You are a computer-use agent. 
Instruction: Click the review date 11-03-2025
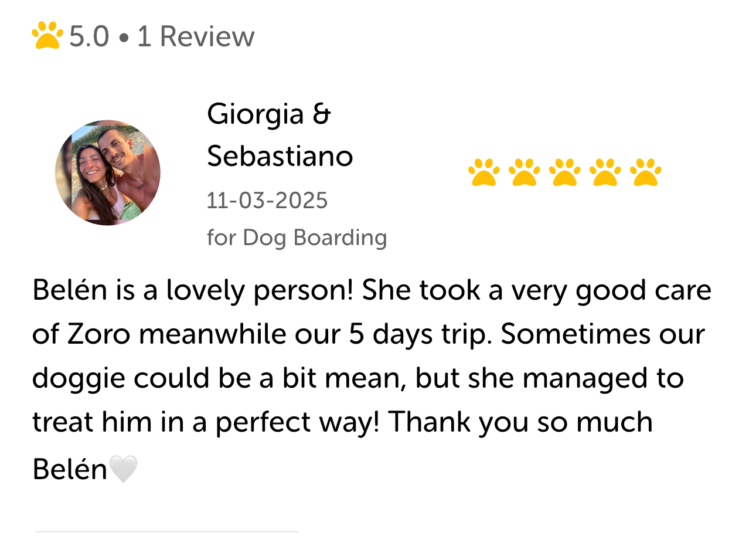[x=267, y=201]
